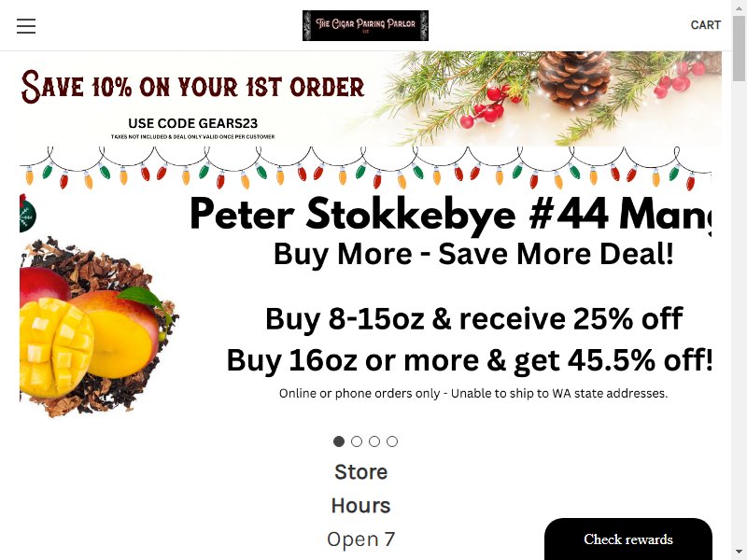Viewport: 747px width, 560px height.
Task: Click the USE CODE GEARS23 text
Action: pos(193,123)
